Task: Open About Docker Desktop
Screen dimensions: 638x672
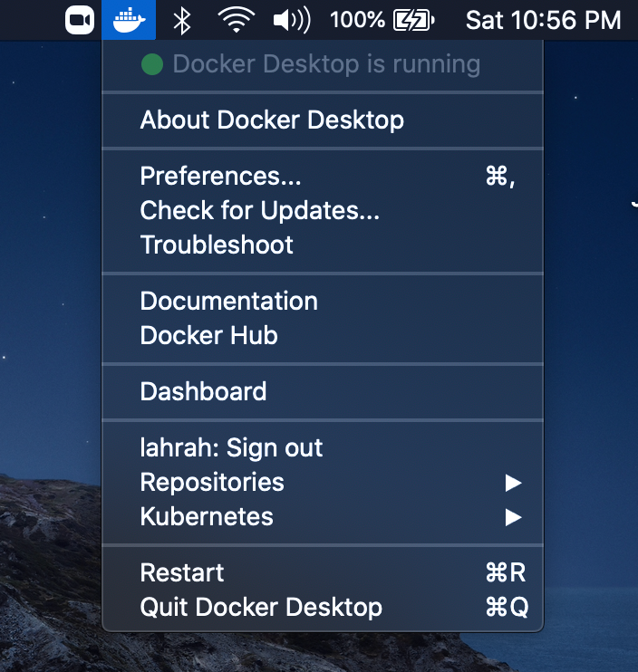Action: [323, 120]
